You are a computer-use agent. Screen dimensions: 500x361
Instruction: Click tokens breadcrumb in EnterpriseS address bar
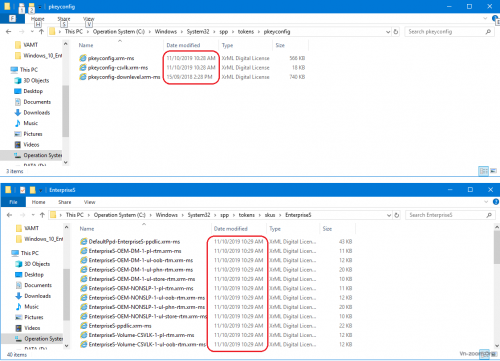(246, 215)
